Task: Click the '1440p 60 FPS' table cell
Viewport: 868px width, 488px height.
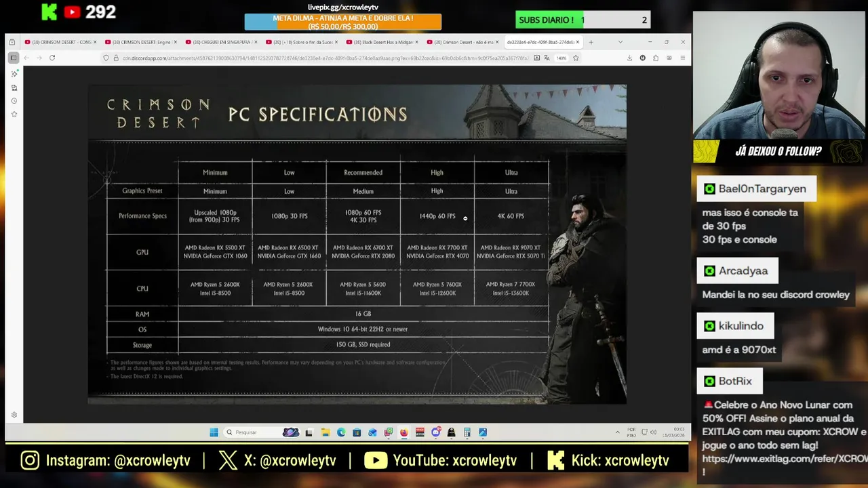Action: coord(437,216)
